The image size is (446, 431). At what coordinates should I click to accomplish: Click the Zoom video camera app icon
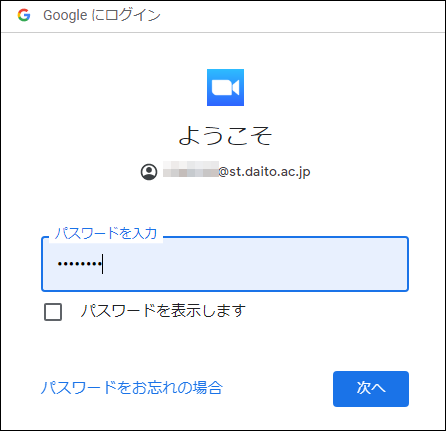(225, 88)
